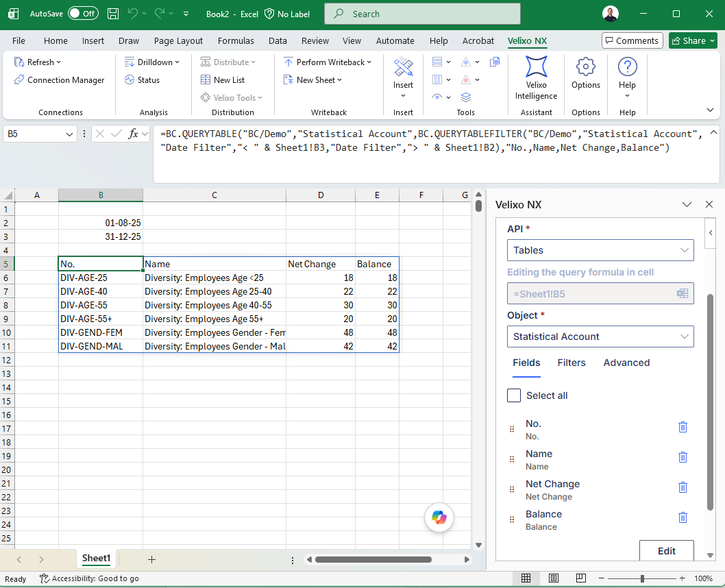Click the Edit button in Velixo pane
725x588 pixels.
[666, 551]
